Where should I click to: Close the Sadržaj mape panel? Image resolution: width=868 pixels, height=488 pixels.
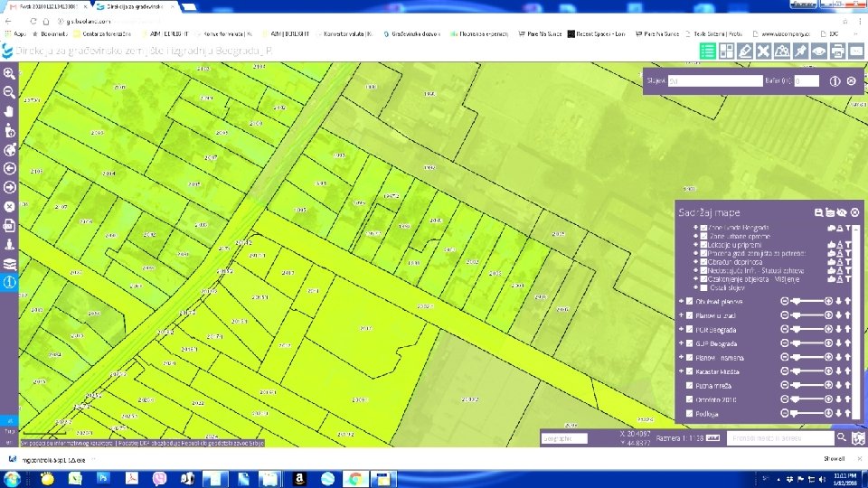pos(854,212)
